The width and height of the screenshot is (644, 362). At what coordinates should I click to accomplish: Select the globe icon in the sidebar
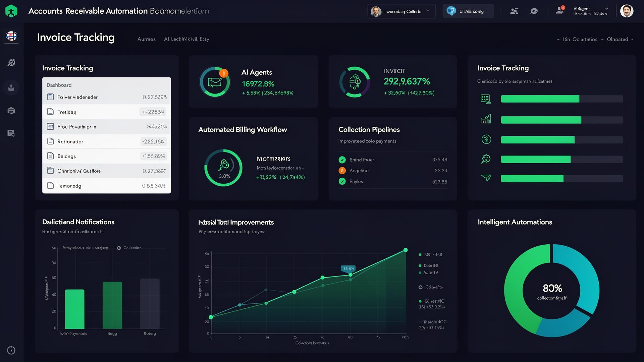click(11, 36)
